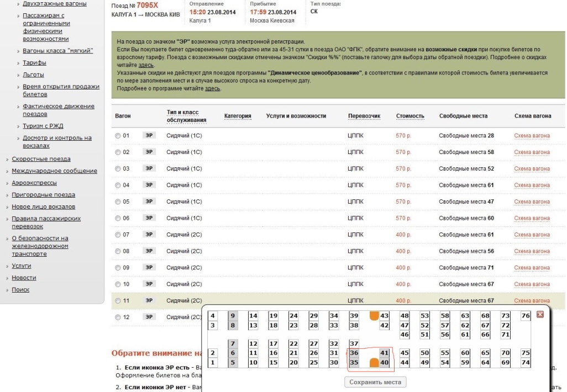Open Схема вагона link for wagon 05
567x392 pixels.
point(532,202)
